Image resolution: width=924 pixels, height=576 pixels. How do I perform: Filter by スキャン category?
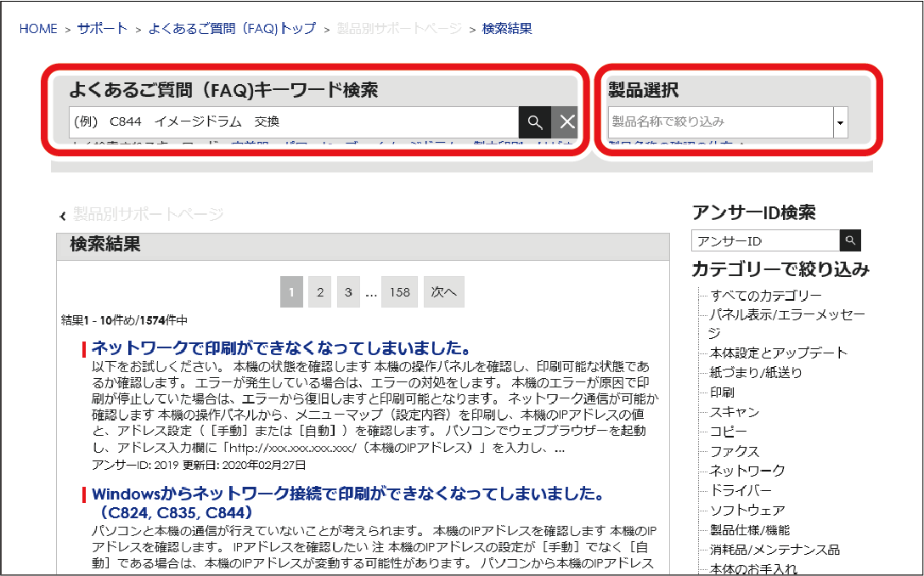tap(735, 412)
